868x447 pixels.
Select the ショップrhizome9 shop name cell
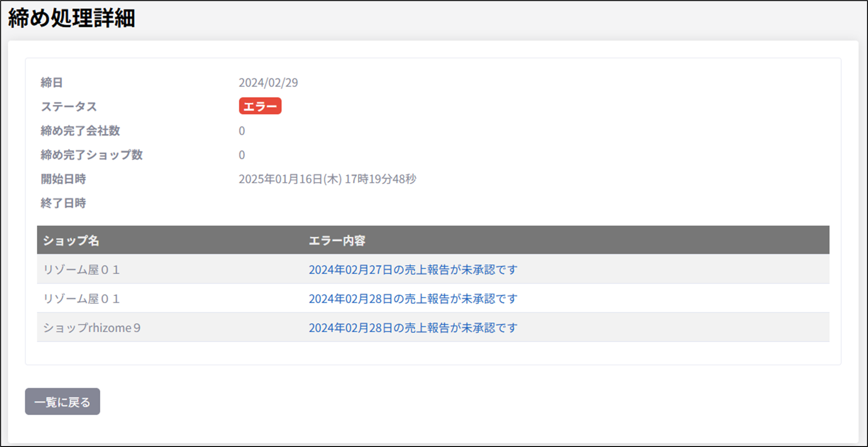tap(92, 328)
